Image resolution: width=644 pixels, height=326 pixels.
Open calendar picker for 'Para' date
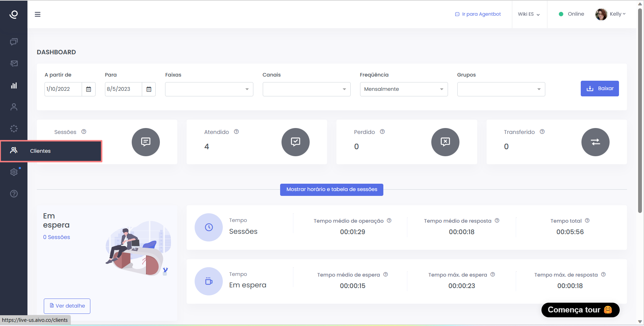tap(149, 89)
